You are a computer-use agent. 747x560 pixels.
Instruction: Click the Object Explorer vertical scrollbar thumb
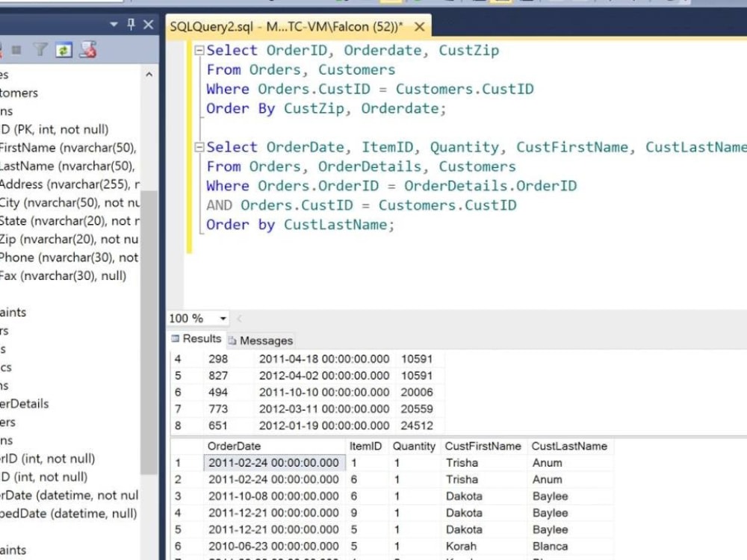pyautogui.click(x=149, y=332)
